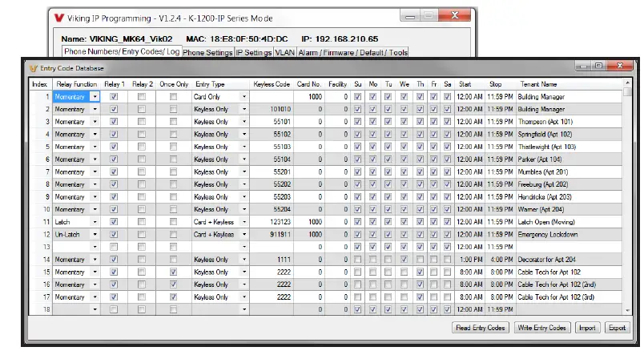Click Start time 8:00 AM in row 17
Screen dimensions: 644x355
[x=469, y=297]
